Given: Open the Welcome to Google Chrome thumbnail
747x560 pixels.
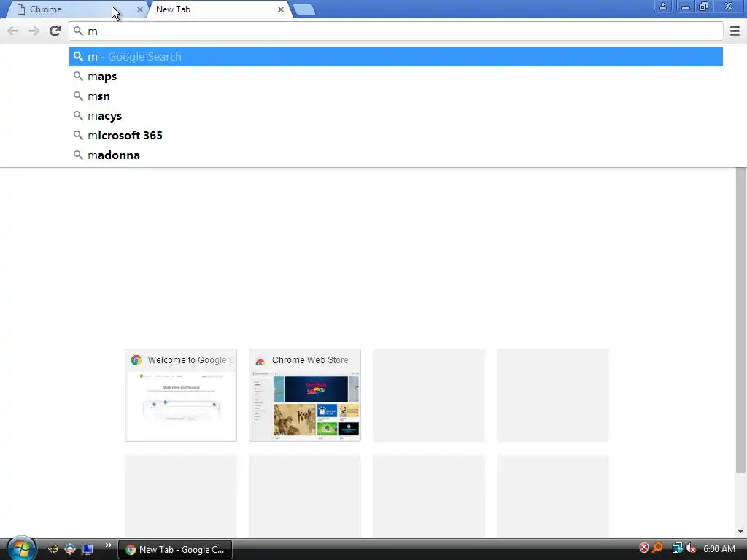Looking at the screenshot, I should pyautogui.click(x=181, y=395).
